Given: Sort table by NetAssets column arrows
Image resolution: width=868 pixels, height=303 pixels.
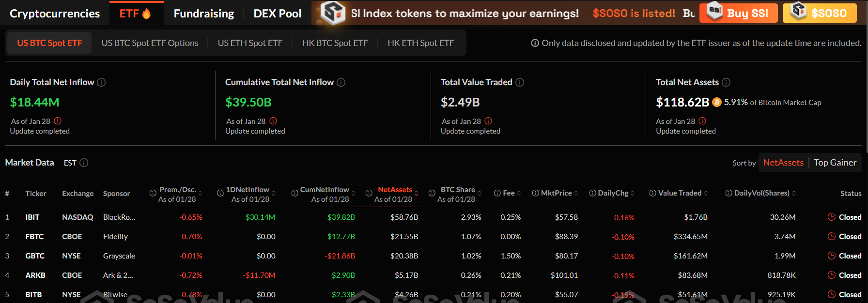Looking at the screenshot, I should tap(417, 193).
